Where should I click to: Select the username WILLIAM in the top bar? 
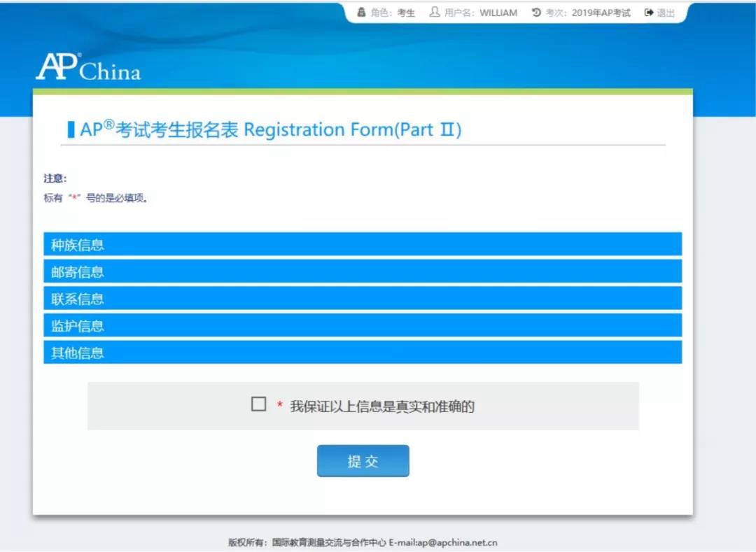point(498,13)
